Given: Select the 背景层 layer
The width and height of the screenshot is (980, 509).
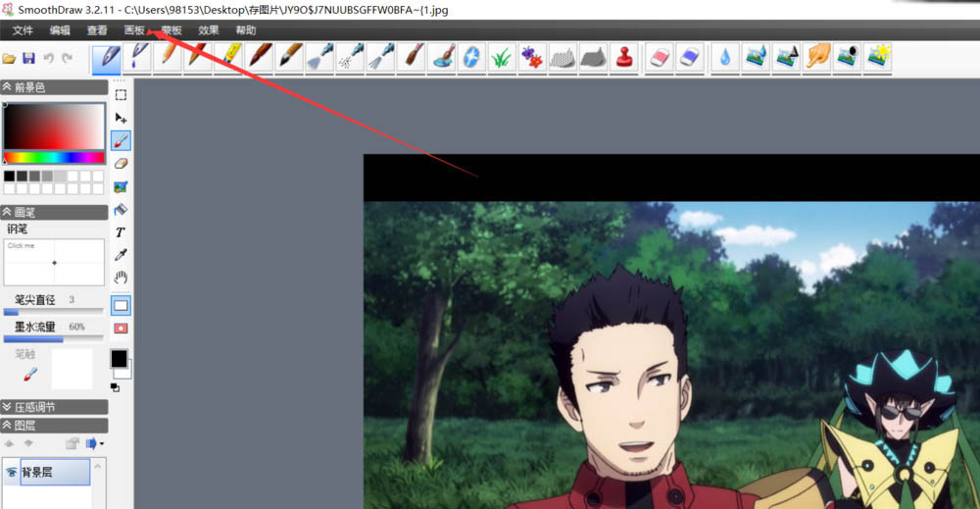Looking at the screenshot, I should 55,472.
